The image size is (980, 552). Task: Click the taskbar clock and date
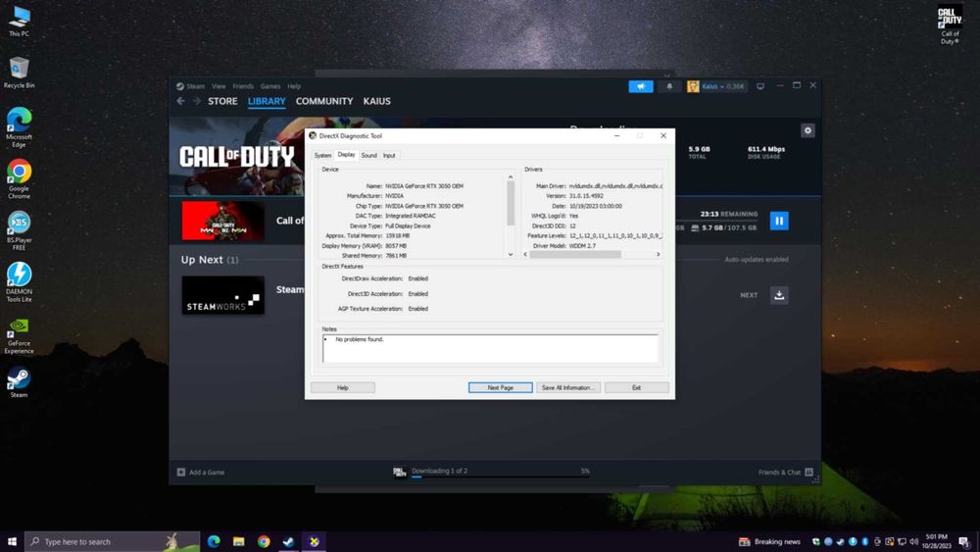[x=936, y=541]
